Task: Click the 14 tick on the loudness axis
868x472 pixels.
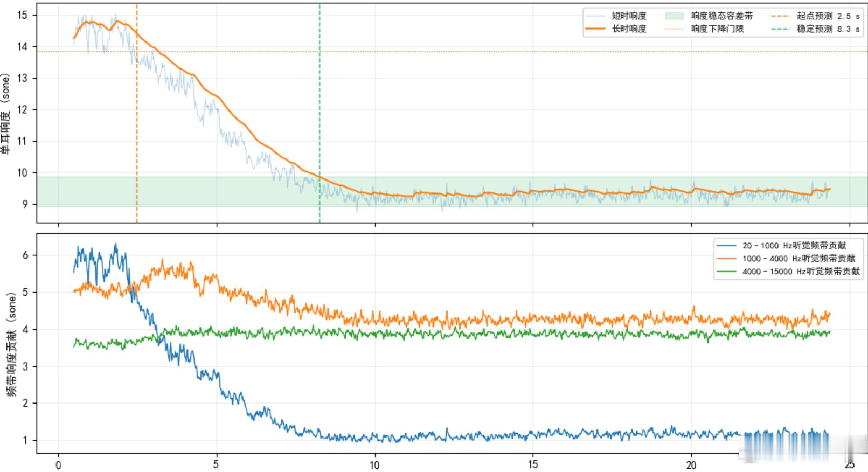Action: pyautogui.click(x=22, y=47)
